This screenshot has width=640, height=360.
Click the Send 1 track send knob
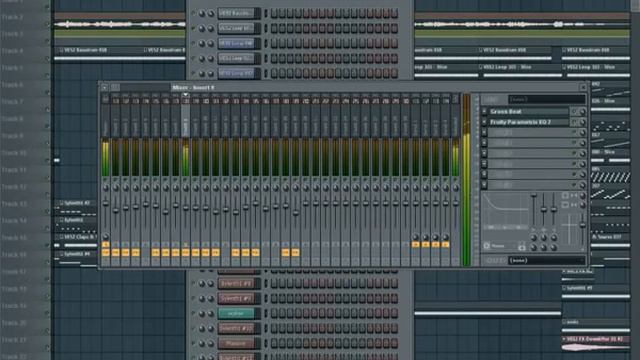(416, 237)
